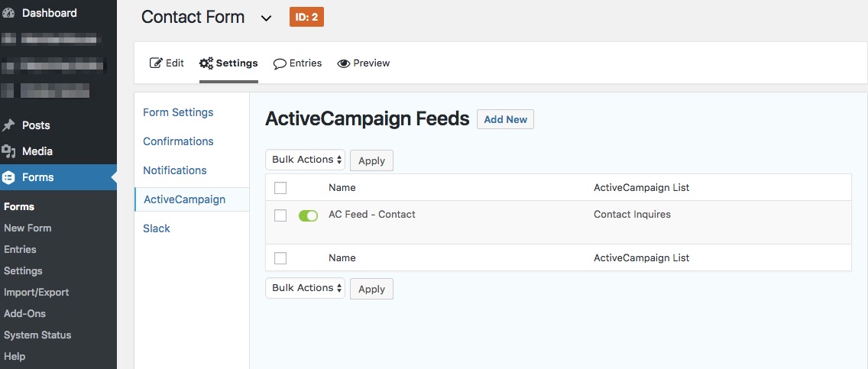Switch to the Edit tab
This screenshot has width=868, height=369.
tap(167, 63)
